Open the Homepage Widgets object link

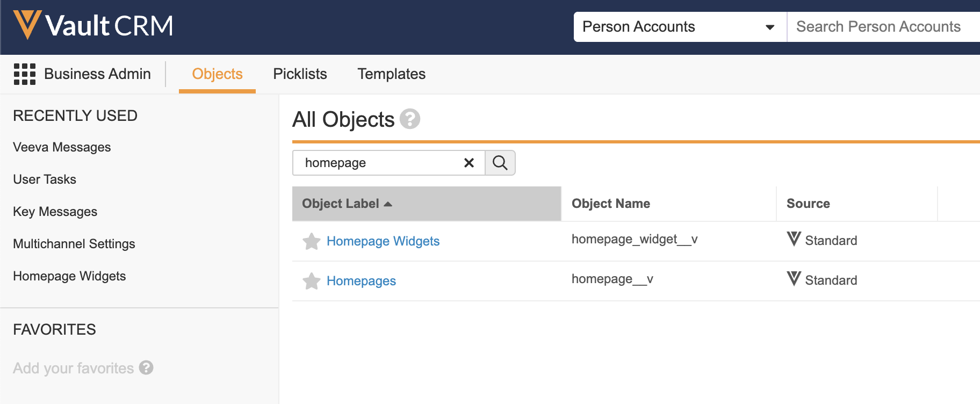point(383,241)
